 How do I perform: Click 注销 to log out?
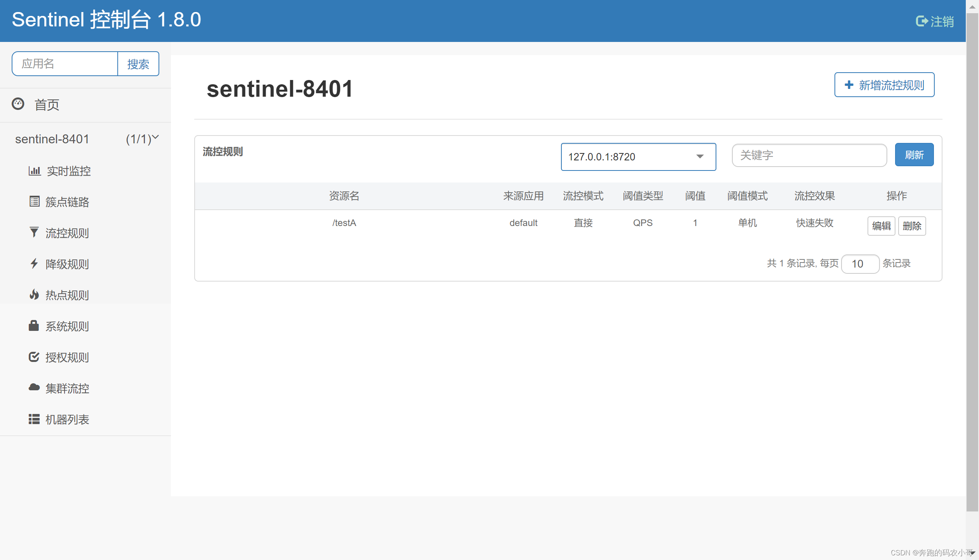coord(942,21)
